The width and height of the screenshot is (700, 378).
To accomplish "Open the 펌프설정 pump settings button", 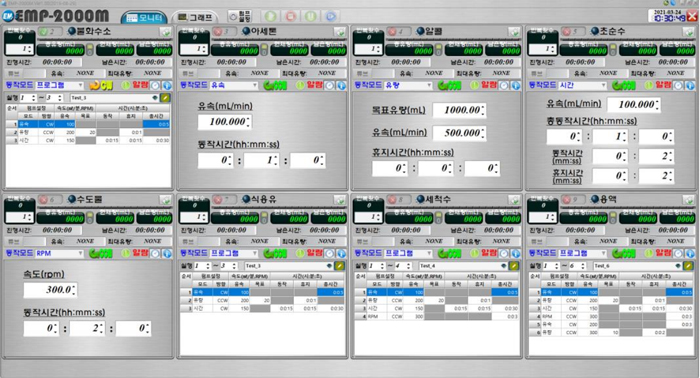I will click(x=240, y=17).
